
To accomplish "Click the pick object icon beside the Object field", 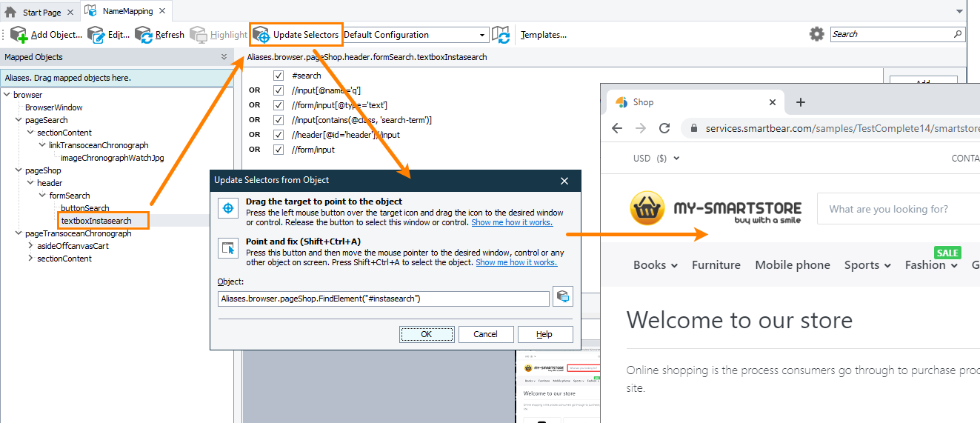I will coord(563,298).
